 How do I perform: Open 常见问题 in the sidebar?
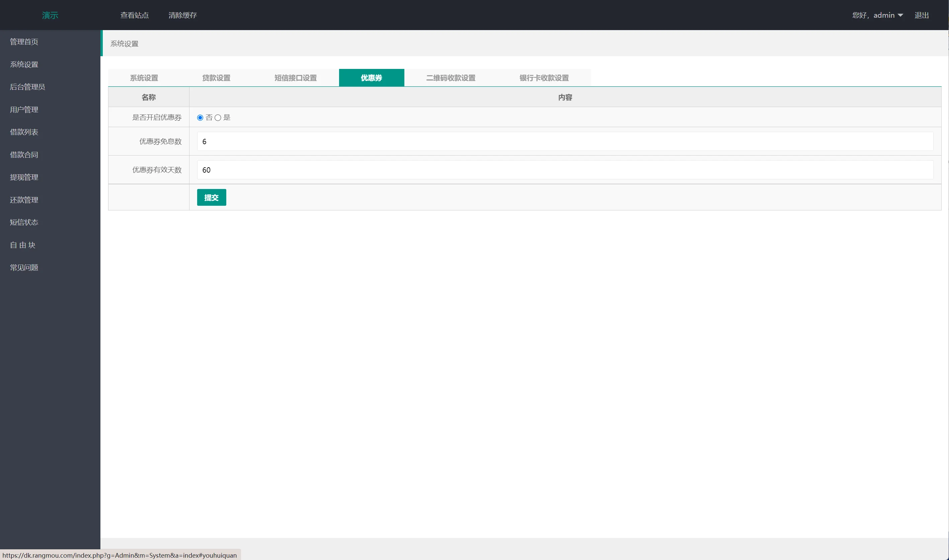tap(24, 268)
